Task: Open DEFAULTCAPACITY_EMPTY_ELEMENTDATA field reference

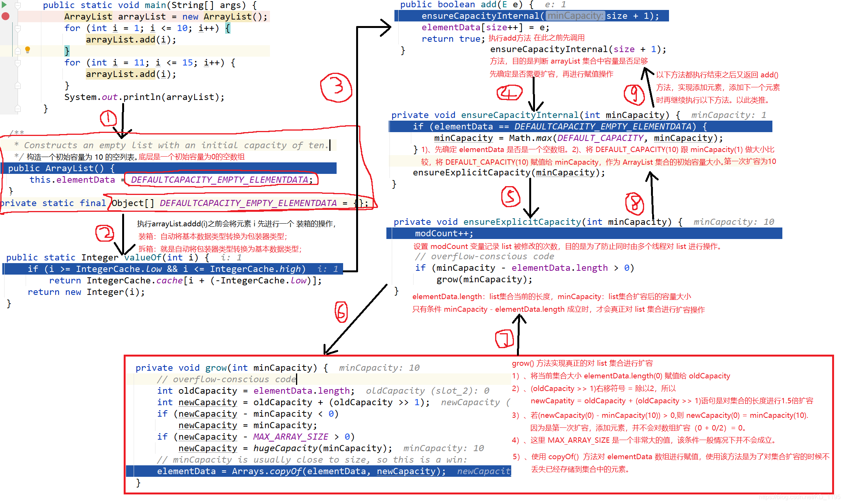Action: [219, 180]
